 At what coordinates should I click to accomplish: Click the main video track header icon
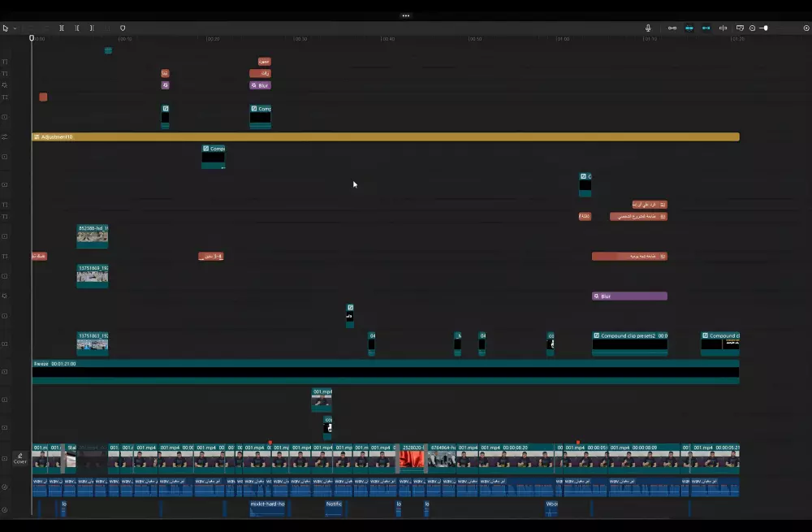[5, 458]
